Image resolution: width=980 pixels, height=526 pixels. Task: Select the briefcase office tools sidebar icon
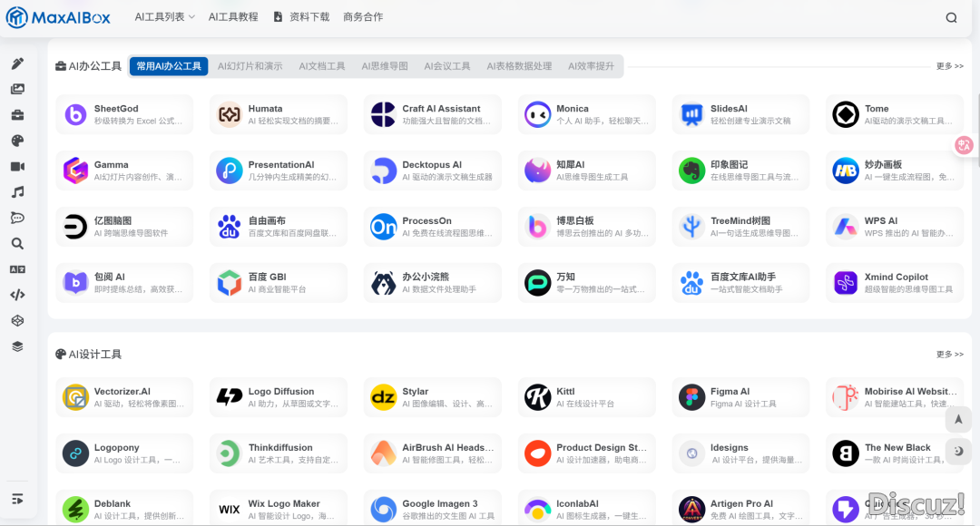coord(17,115)
